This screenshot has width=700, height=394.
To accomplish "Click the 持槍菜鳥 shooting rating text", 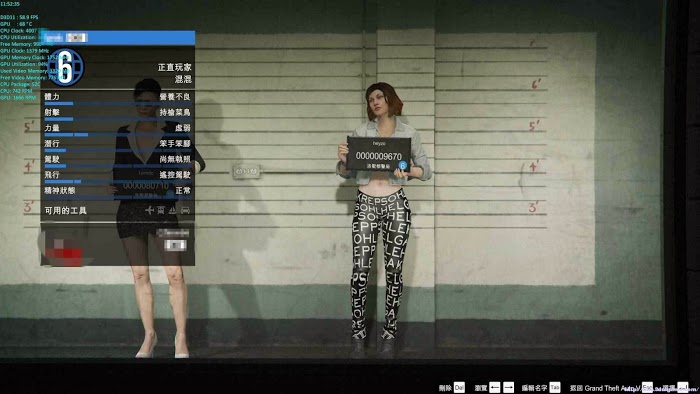I will pos(175,112).
